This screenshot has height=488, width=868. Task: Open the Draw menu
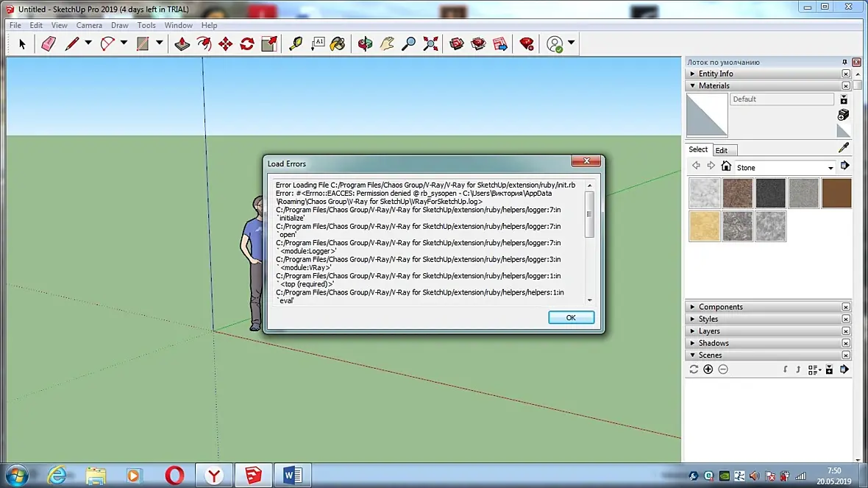120,26
